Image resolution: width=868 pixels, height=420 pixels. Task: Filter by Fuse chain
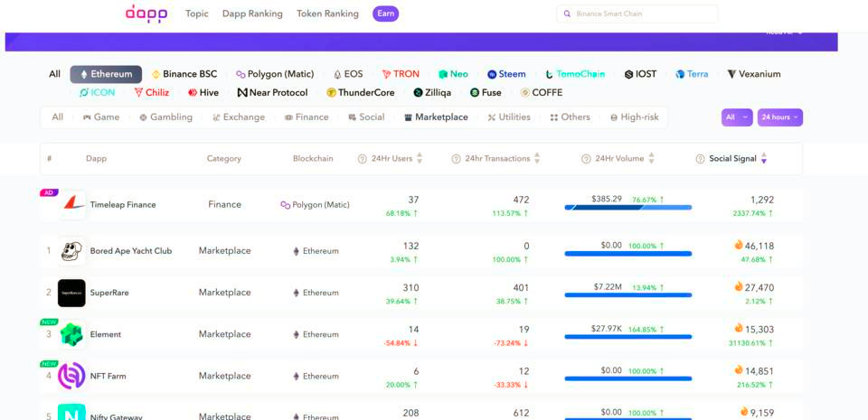click(x=486, y=93)
